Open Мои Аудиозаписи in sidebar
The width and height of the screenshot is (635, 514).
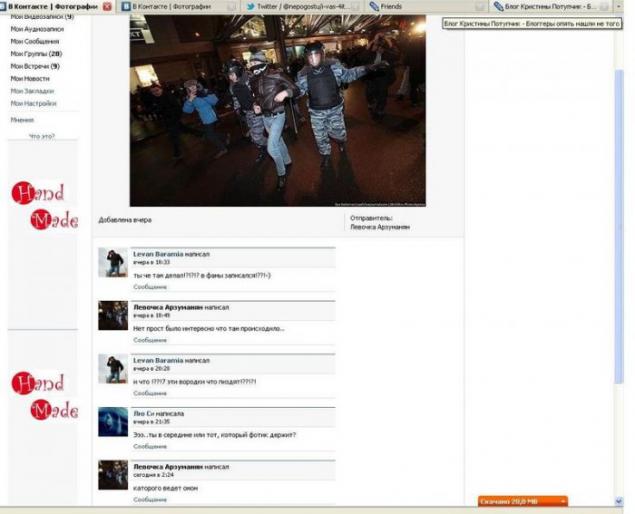37,29
